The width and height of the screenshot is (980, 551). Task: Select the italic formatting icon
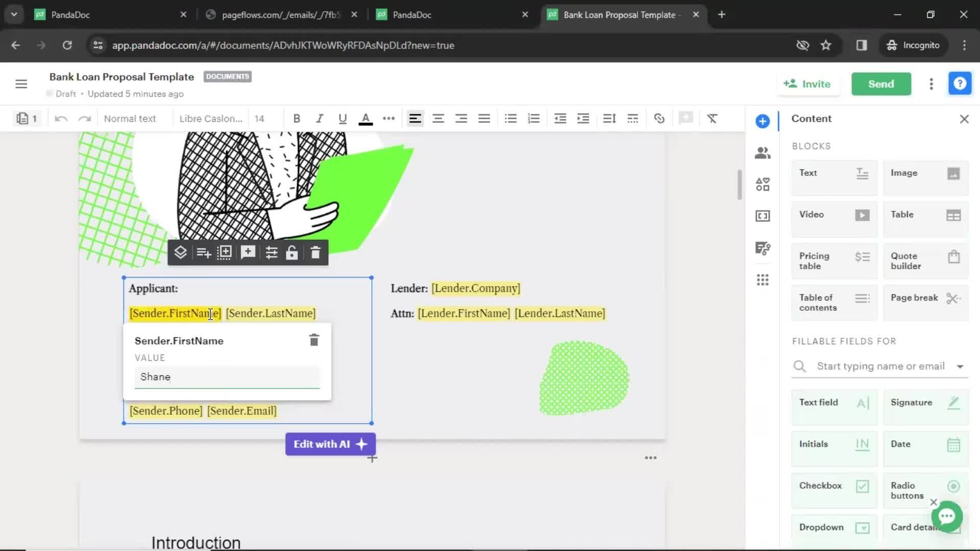click(x=320, y=118)
